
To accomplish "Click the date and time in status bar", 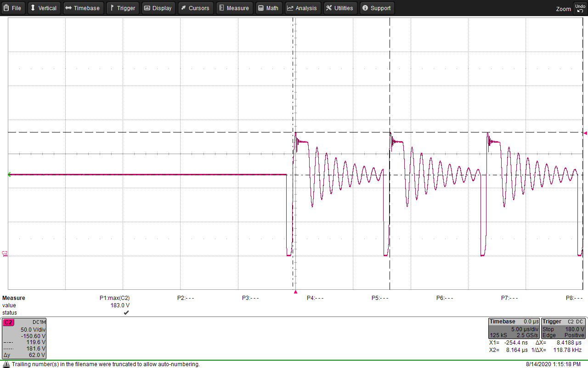I will pyautogui.click(x=553, y=364).
